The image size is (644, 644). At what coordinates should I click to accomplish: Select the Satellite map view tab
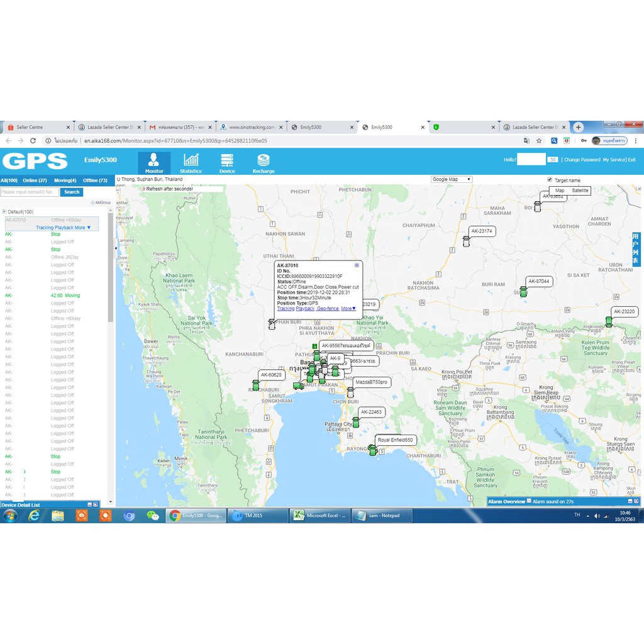pos(579,190)
